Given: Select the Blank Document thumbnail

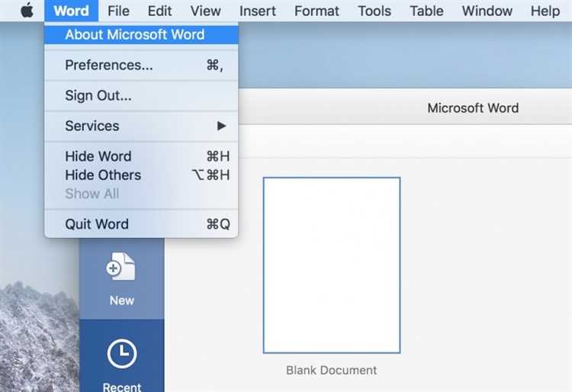Looking at the screenshot, I should coord(332,265).
